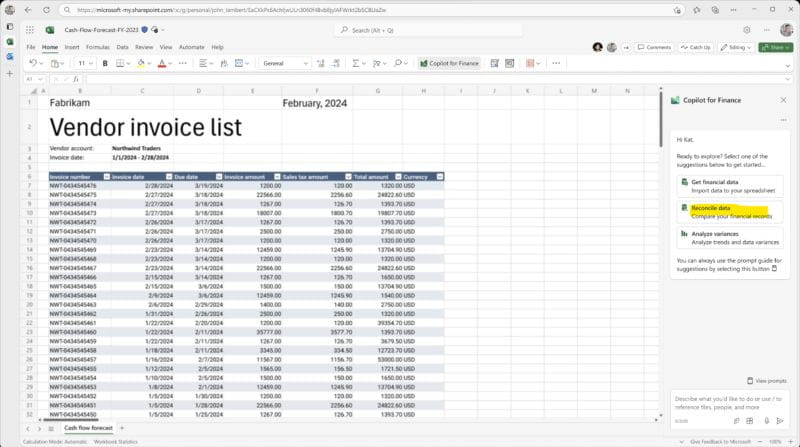
Task: Toggle Wrap Text icon
Action: pos(224,63)
